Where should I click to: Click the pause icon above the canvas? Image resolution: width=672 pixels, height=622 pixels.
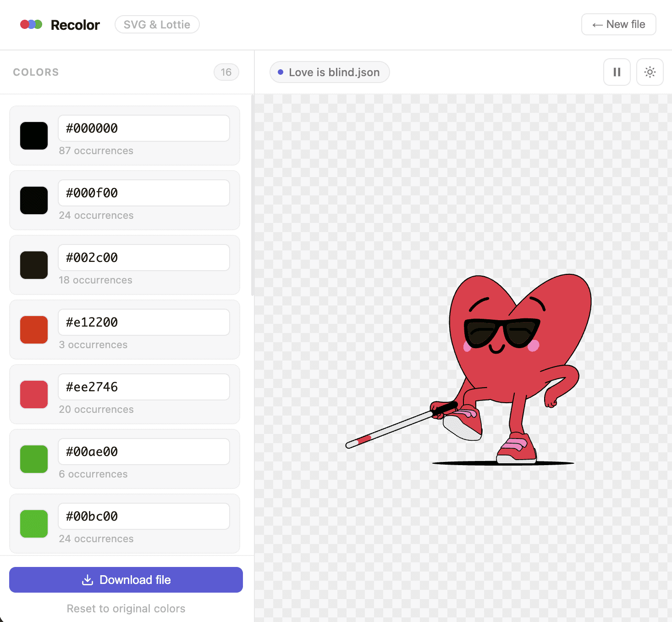click(x=617, y=72)
